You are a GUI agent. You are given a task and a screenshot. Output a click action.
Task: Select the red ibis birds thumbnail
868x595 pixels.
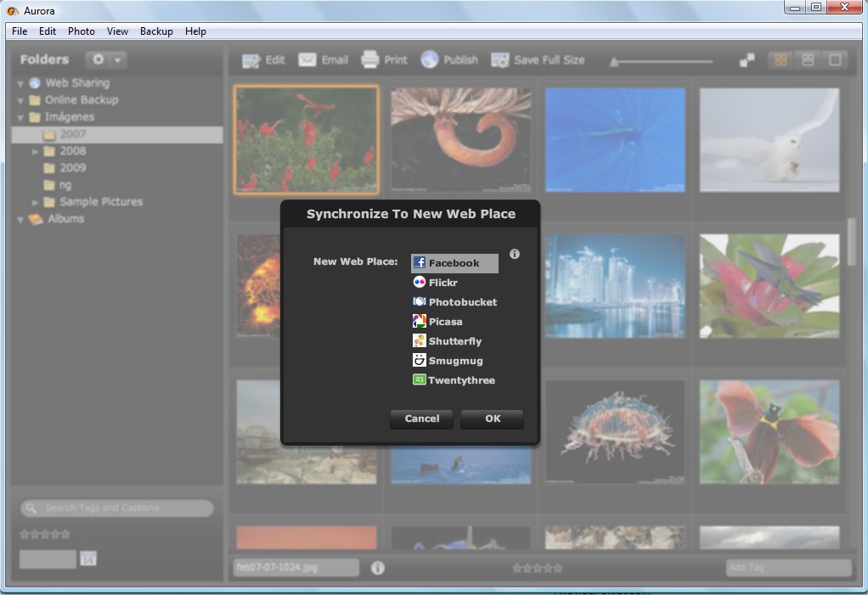click(306, 140)
